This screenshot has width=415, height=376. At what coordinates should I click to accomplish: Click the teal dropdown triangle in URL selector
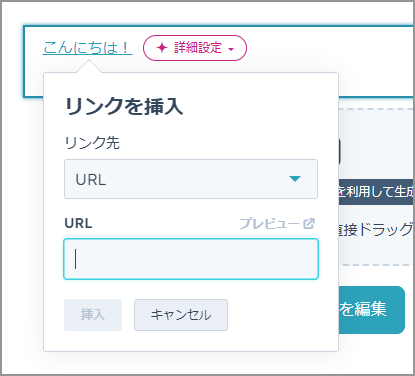(x=295, y=179)
